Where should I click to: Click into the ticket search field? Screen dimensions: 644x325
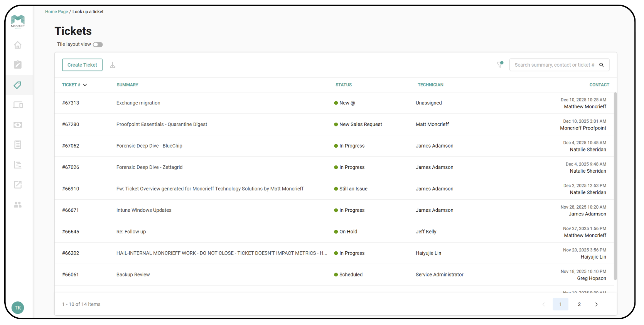click(553, 65)
